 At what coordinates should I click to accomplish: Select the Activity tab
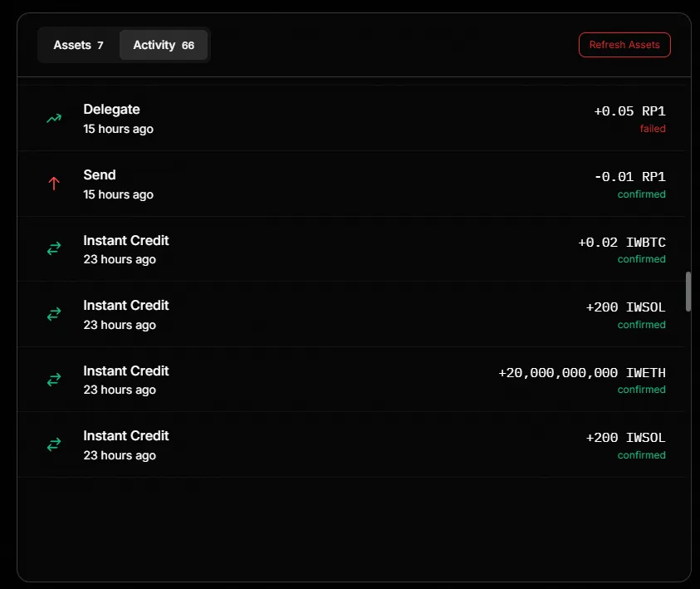[x=164, y=45]
